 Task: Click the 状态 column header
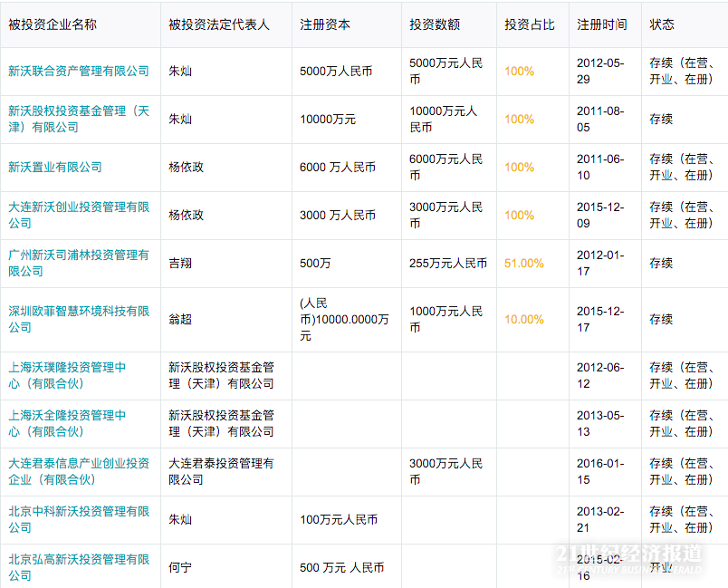[662, 24]
